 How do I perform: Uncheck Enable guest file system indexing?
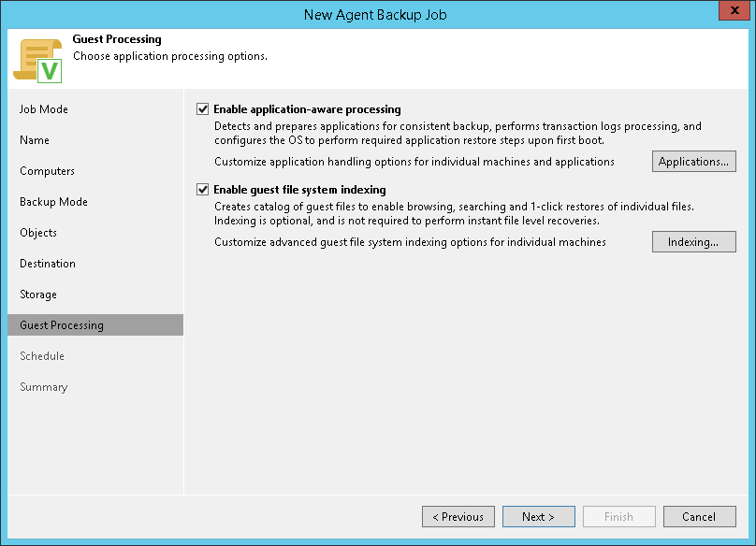point(203,190)
